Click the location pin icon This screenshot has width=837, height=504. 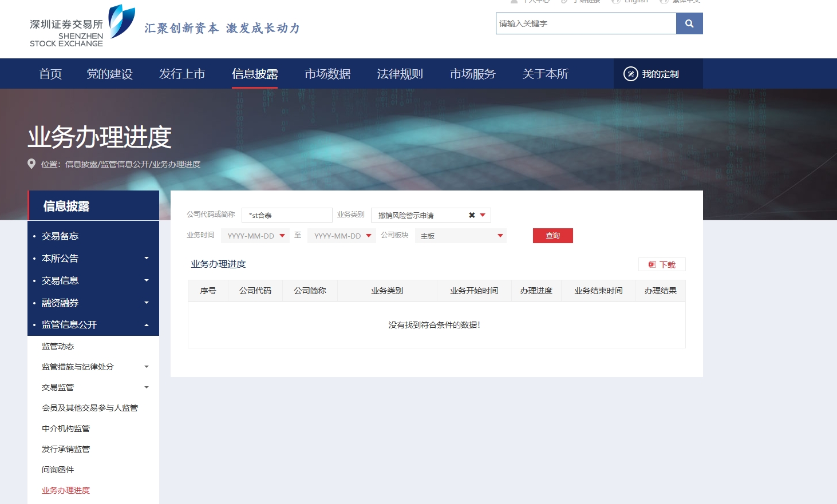click(31, 164)
